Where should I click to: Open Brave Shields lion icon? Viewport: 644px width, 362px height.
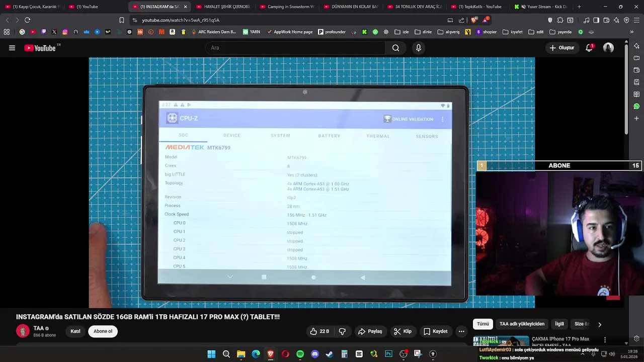473,20
